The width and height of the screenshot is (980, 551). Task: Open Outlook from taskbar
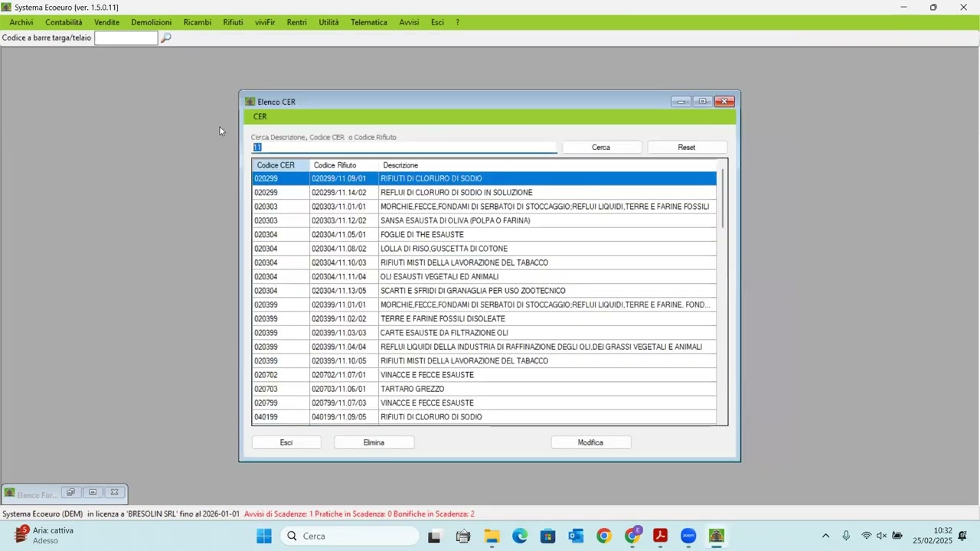point(576,536)
